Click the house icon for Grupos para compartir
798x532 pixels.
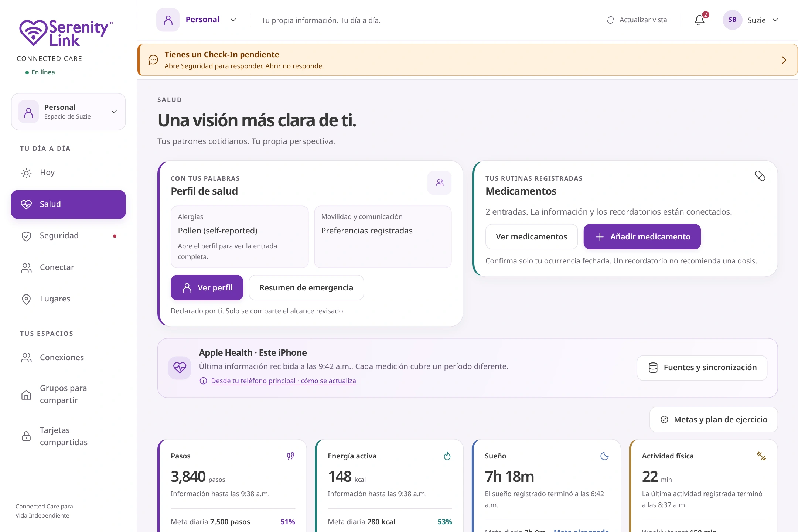(x=26, y=395)
